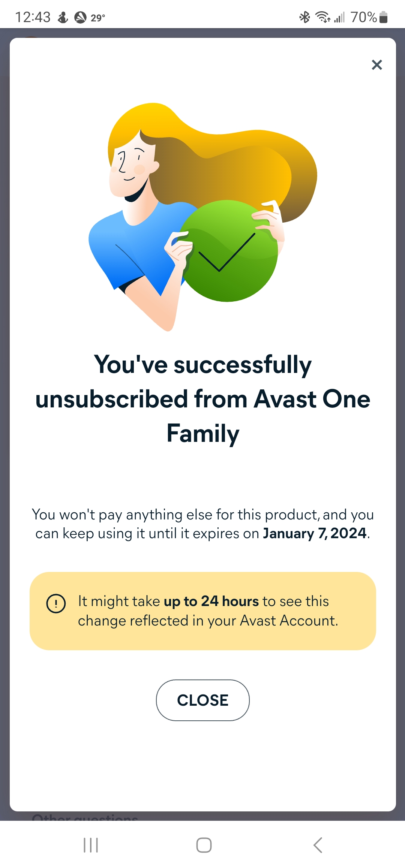Tap the yellow 24 hours notice banner
Image resolution: width=405 pixels, height=868 pixels.
tap(202, 611)
